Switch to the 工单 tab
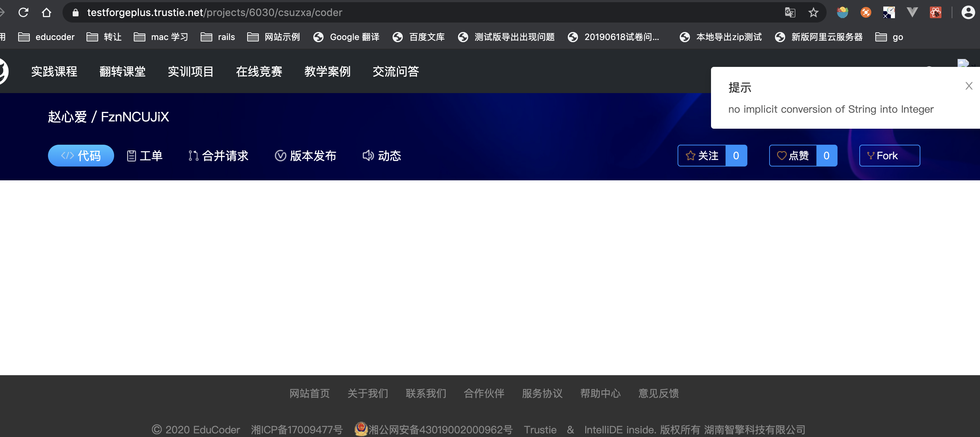Screen dimensions: 980x437 (145, 155)
